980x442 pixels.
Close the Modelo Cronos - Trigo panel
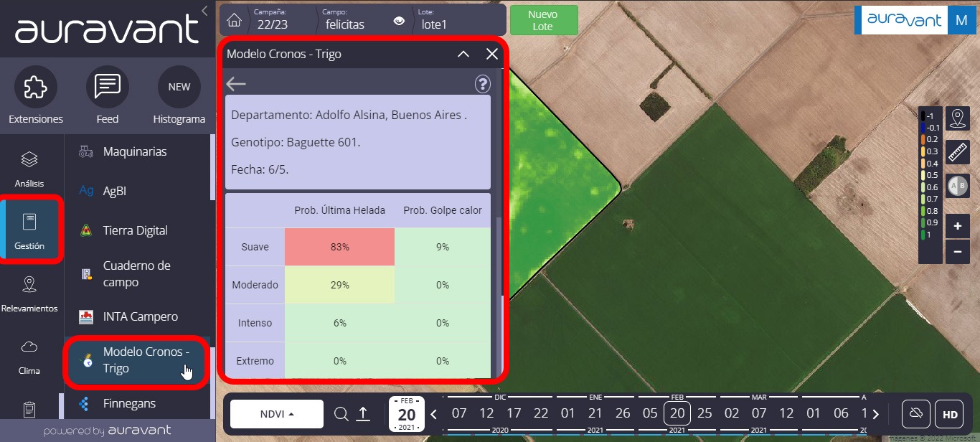click(492, 54)
